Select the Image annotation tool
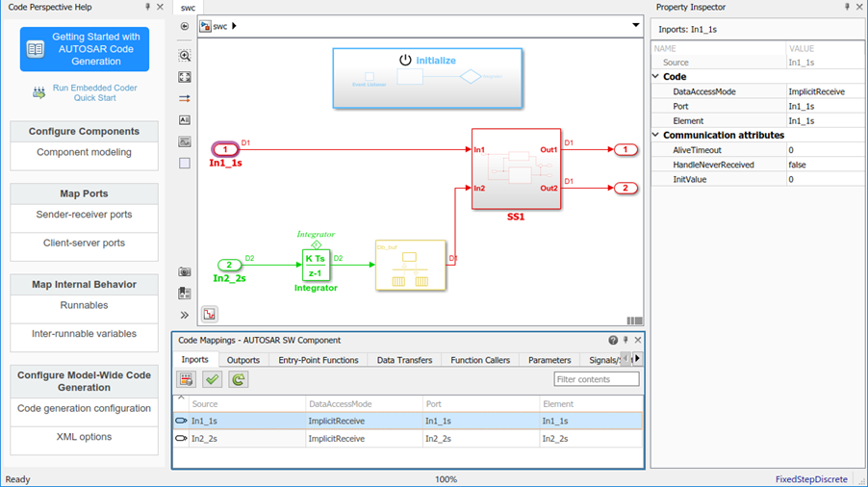The width and height of the screenshot is (868, 487). 185,141
